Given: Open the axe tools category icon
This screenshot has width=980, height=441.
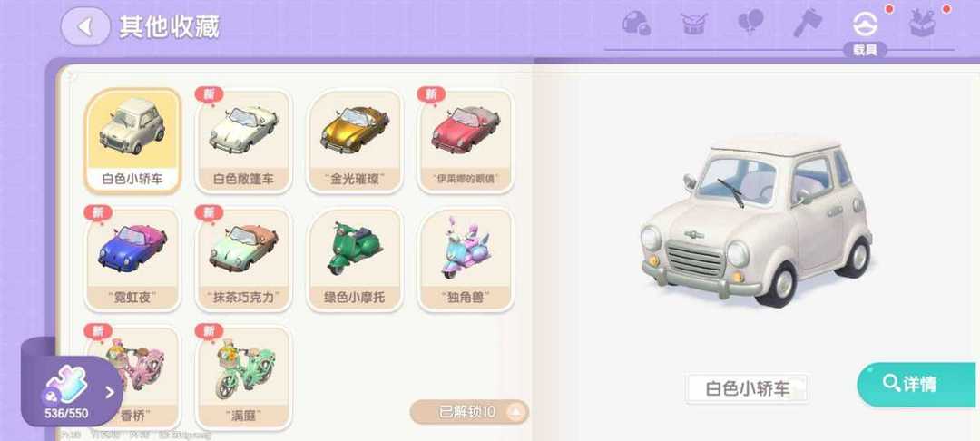Looking at the screenshot, I should (x=808, y=24).
